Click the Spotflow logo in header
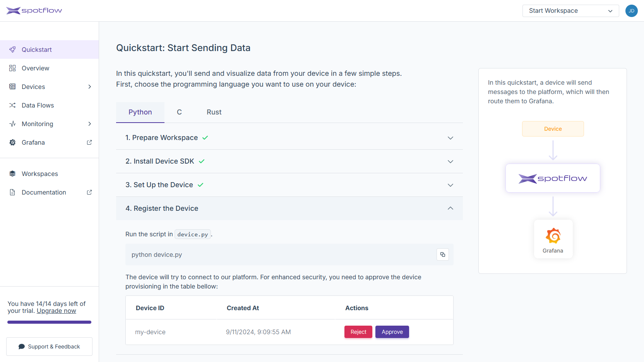The image size is (644, 362). tap(34, 10)
